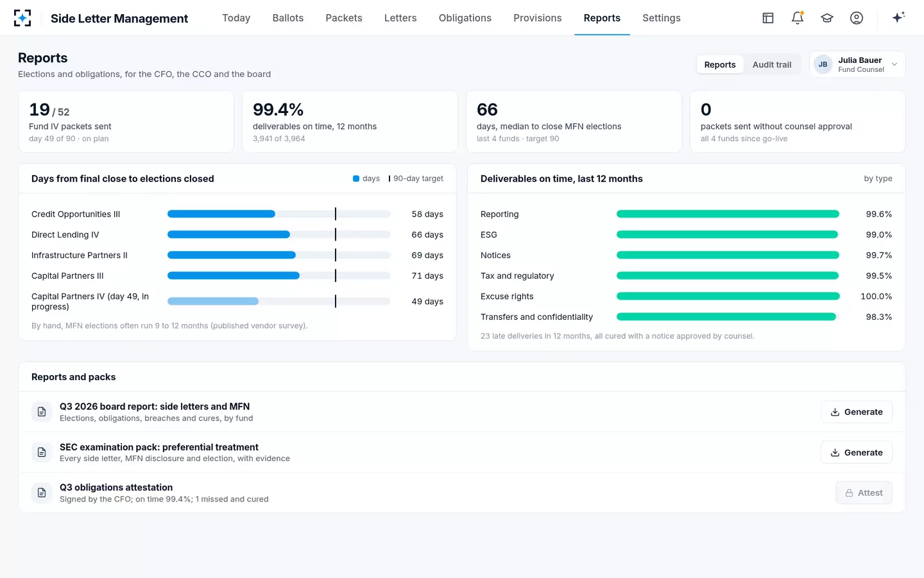Switch to the Audit trail view
This screenshot has height=578, width=924.
(772, 64)
